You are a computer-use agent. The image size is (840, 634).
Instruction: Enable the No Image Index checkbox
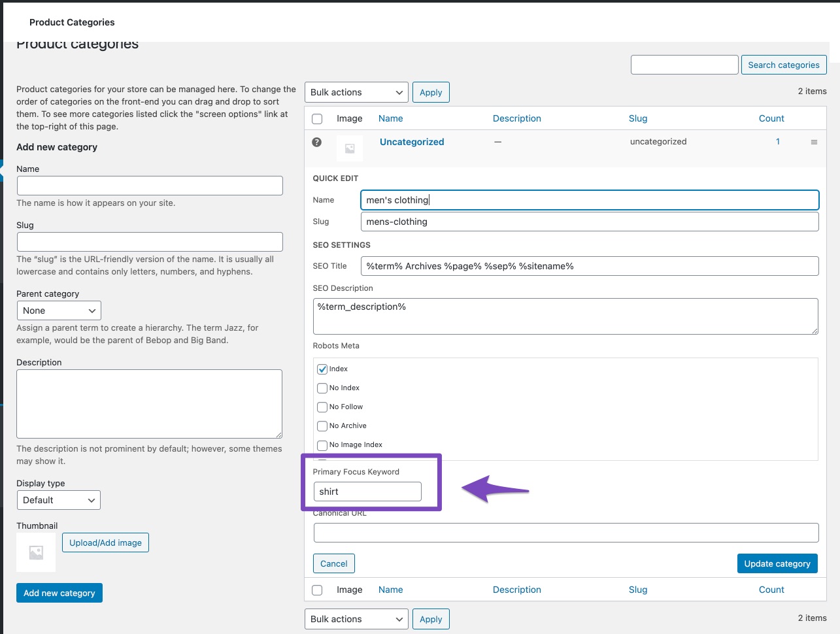click(x=322, y=445)
